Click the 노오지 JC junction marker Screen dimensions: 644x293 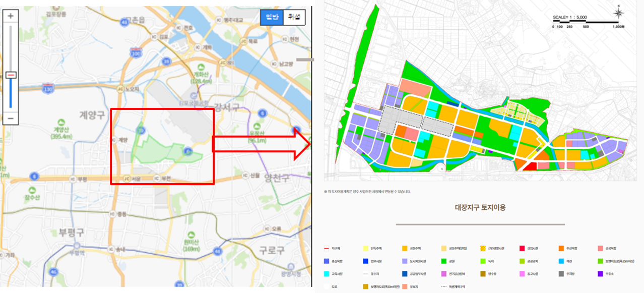(x=120, y=89)
